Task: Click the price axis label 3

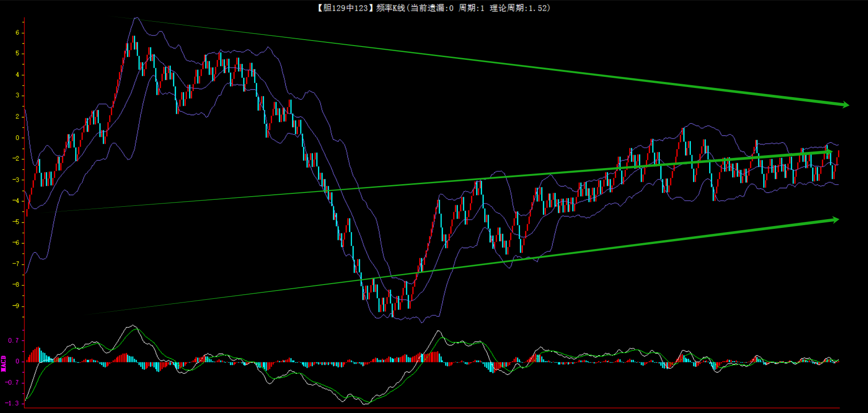Action: coord(17,96)
